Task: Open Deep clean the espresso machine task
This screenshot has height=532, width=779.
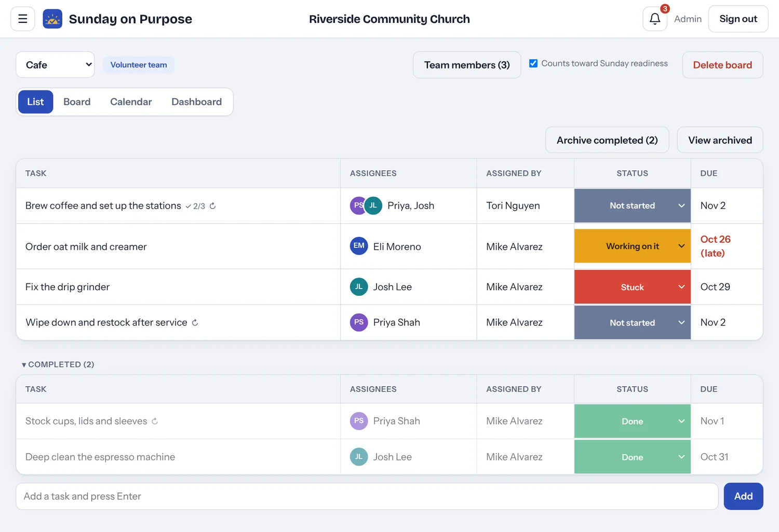Action: click(x=100, y=457)
